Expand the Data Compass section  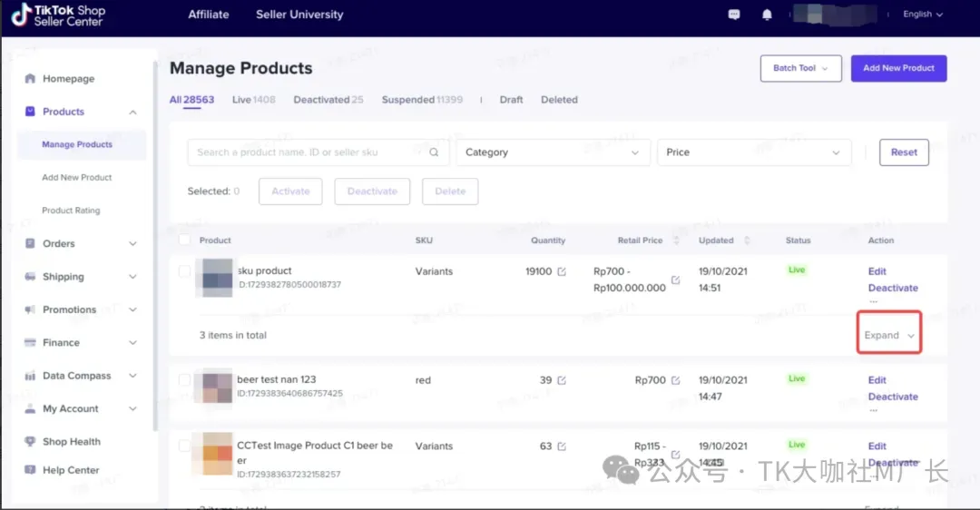(132, 376)
